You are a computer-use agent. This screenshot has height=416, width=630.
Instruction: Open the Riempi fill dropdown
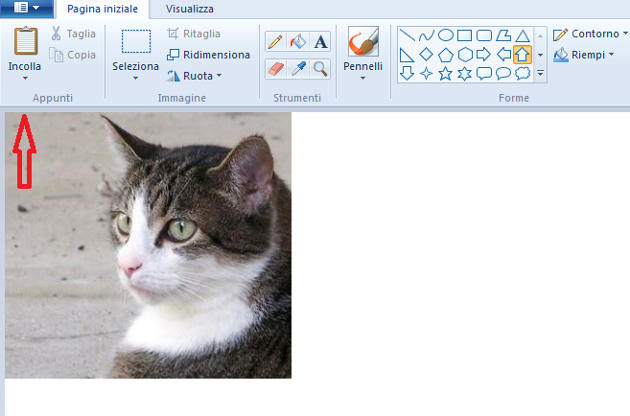pos(584,55)
